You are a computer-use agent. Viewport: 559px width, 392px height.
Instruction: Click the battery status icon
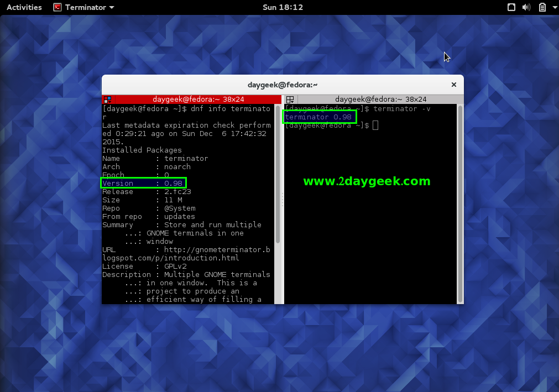pyautogui.click(x=542, y=7)
